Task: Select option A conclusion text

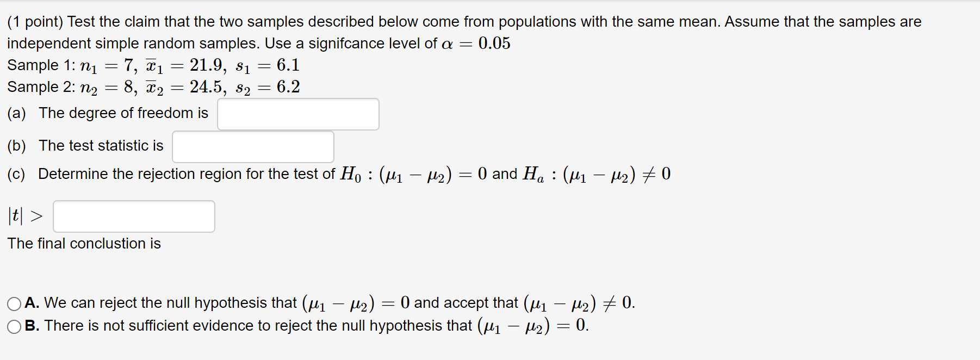Action: (x=326, y=303)
